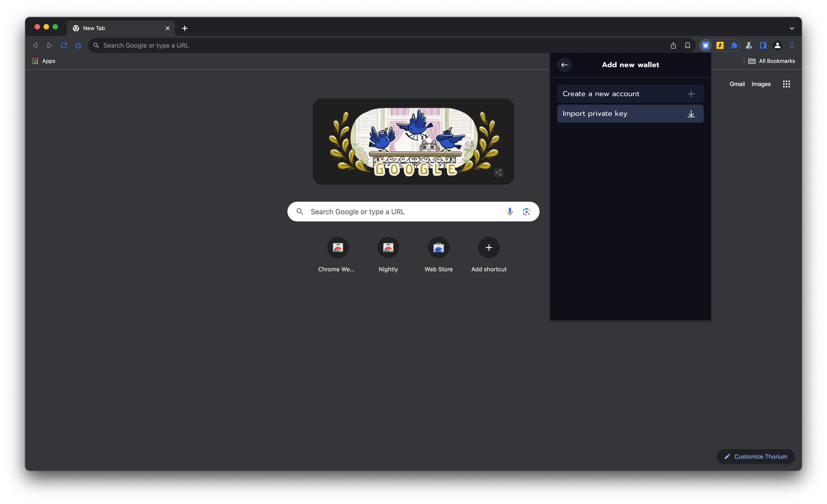Open the wallet extension icon in toolbar
The width and height of the screenshot is (827, 504).
tap(705, 45)
